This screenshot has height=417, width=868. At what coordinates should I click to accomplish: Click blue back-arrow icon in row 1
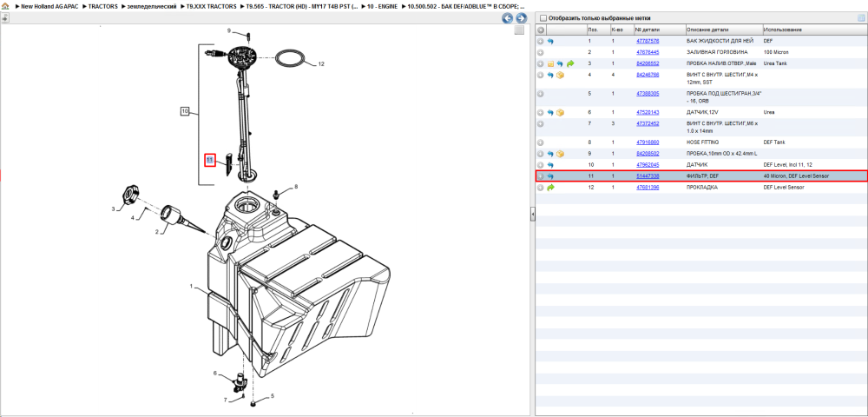[550, 41]
